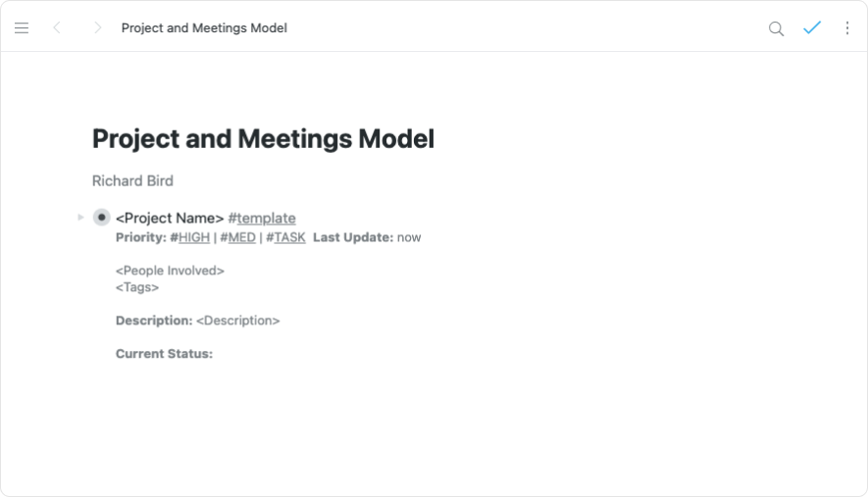Open the three-dot options menu
The height and width of the screenshot is (497, 868).
point(847,28)
